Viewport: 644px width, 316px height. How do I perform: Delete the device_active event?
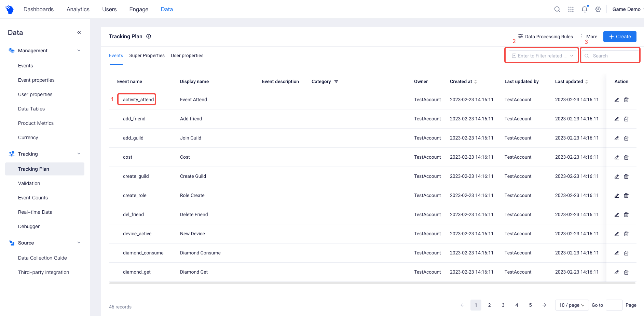click(x=626, y=234)
